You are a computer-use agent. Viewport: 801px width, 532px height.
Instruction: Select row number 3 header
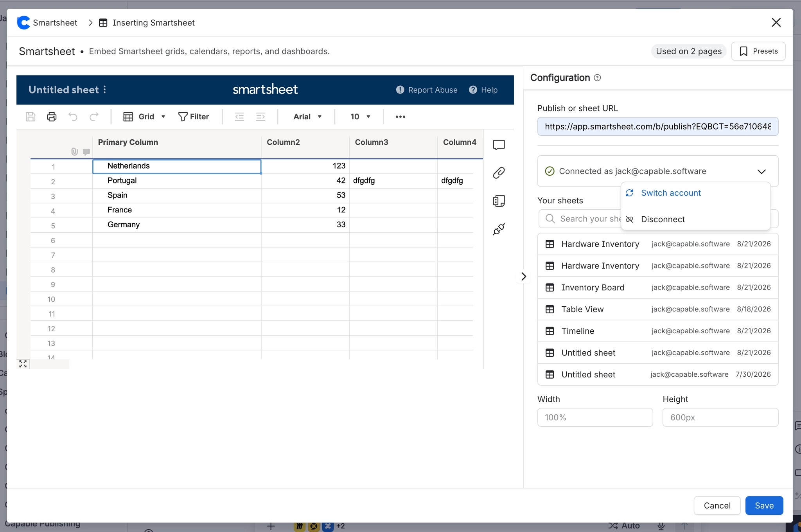53,196
